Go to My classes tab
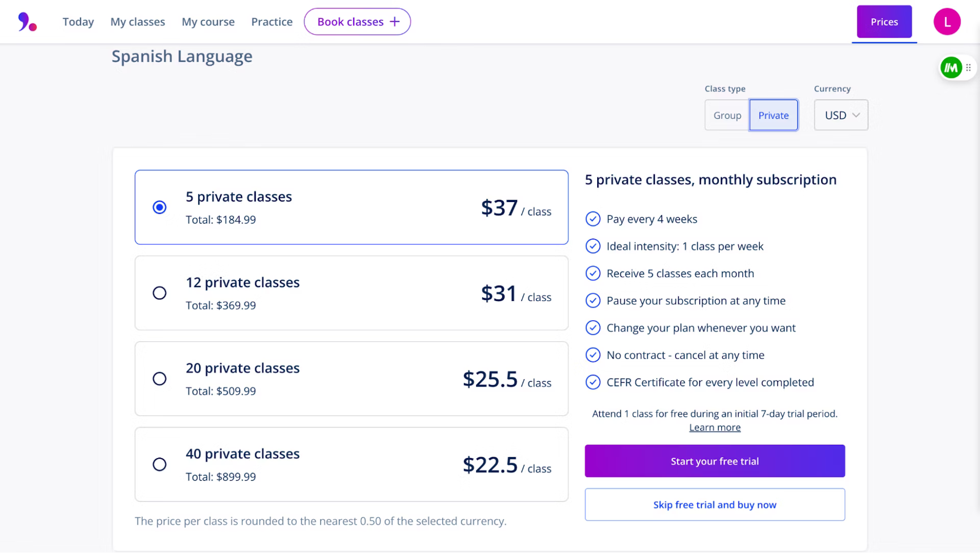Screen dimensions: 980x553 coord(138,22)
